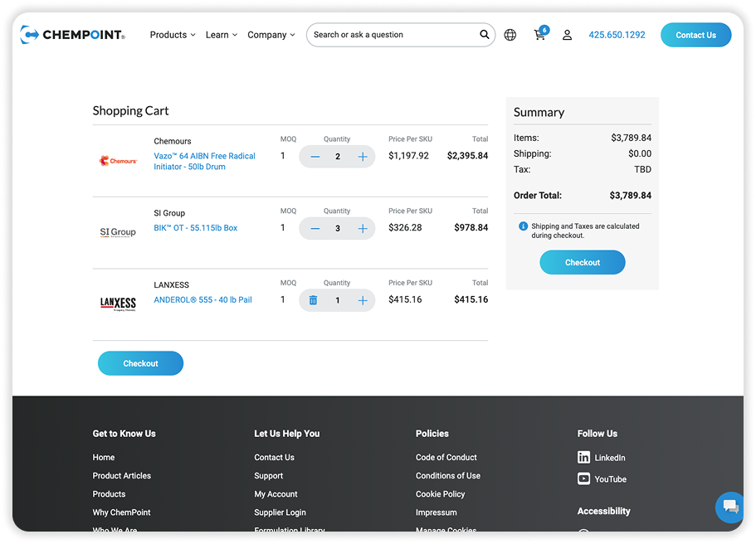Open the BIK OT 55.115lb Box product link
The height and width of the screenshot is (544, 756).
pyautogui.click(x=196, y=228)
